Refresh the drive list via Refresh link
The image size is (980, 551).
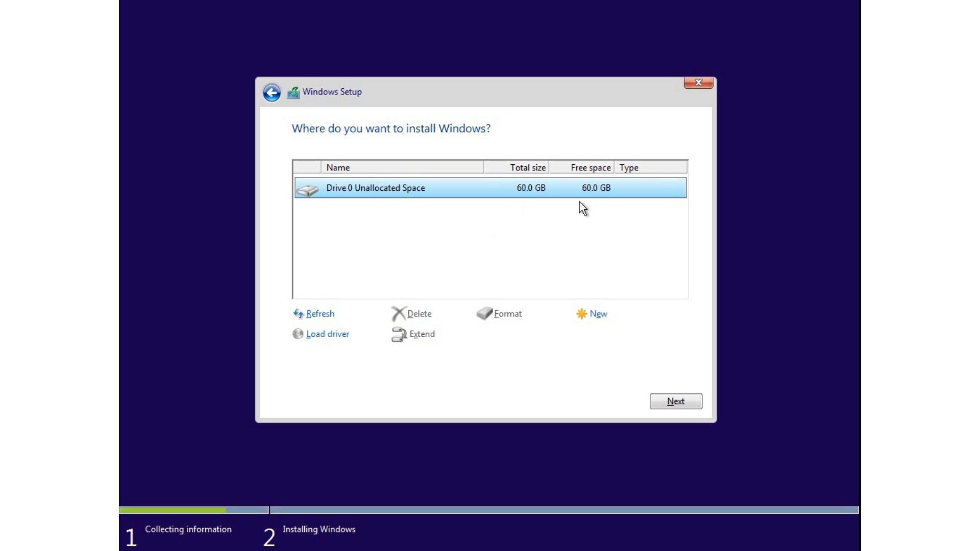tap(320, 314)
